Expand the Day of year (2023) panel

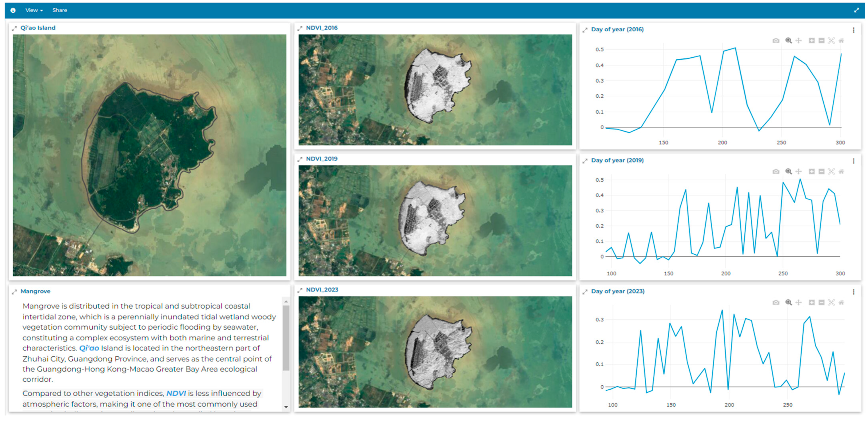[x=585, y=292]
